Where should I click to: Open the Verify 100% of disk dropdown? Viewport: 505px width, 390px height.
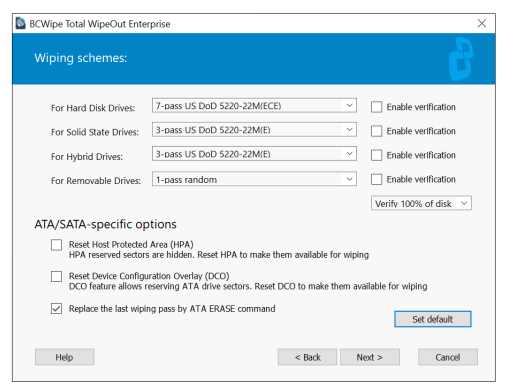(x=421, y=203)
